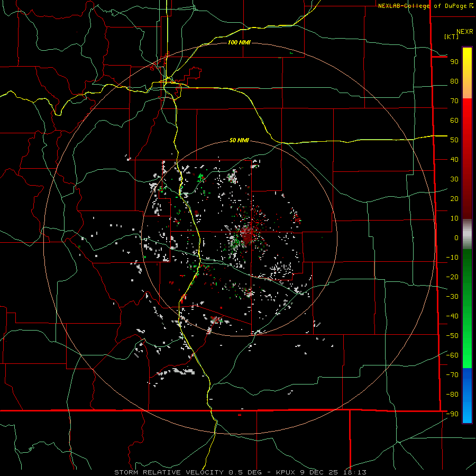The width and height of the screenshot is (476, 476).
Task: Click the "0" value on the velocity scale
Action: pos(456,238)
